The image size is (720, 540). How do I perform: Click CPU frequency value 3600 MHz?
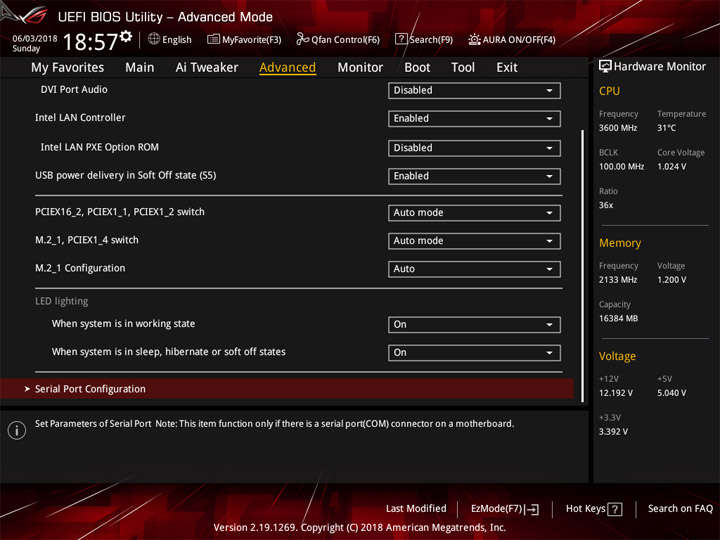tap(618, 128)
